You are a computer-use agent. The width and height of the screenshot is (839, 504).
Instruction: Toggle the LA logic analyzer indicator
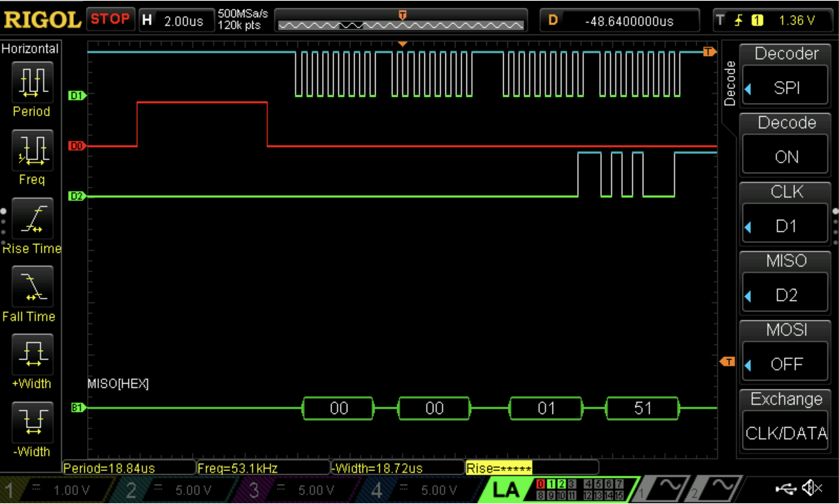point(506,490)
